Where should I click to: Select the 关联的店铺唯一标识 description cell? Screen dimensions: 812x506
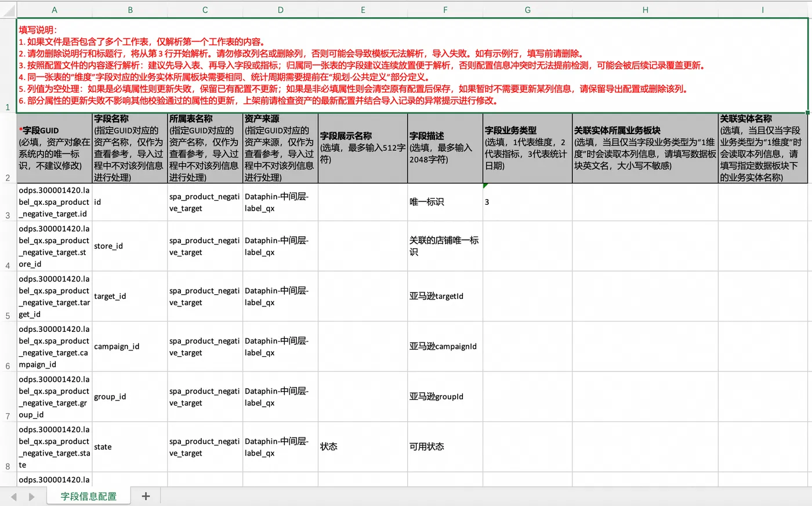[x=445, y=246]
